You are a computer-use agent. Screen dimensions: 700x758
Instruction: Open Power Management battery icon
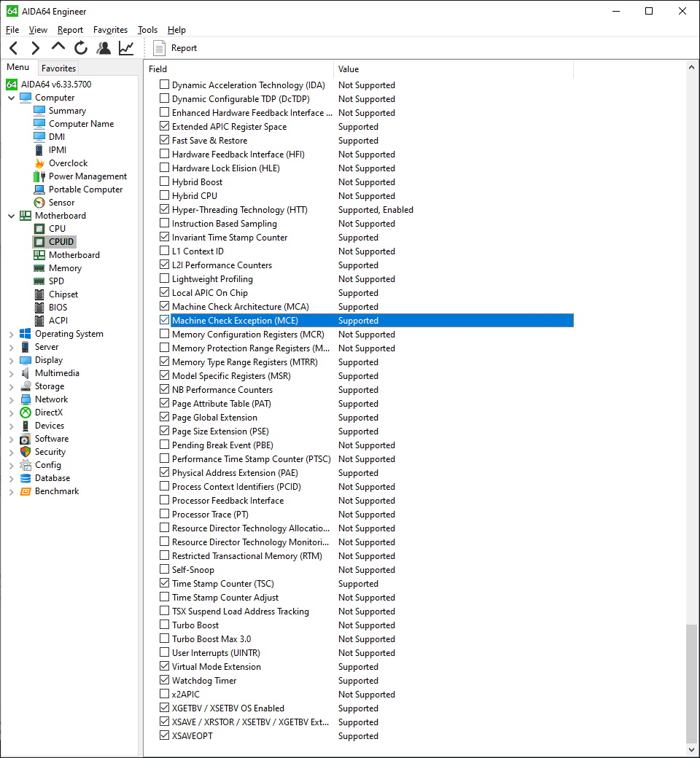coord(39,176)
